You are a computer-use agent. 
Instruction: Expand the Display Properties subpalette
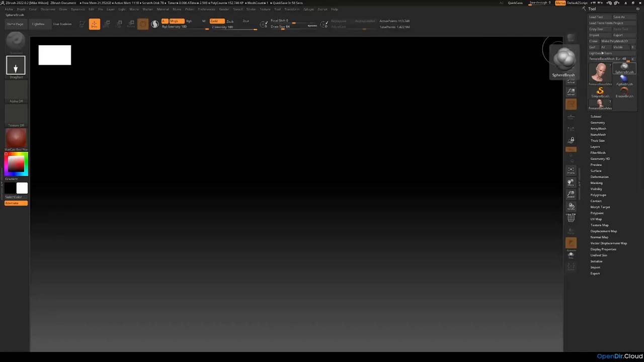pos(603,249)
